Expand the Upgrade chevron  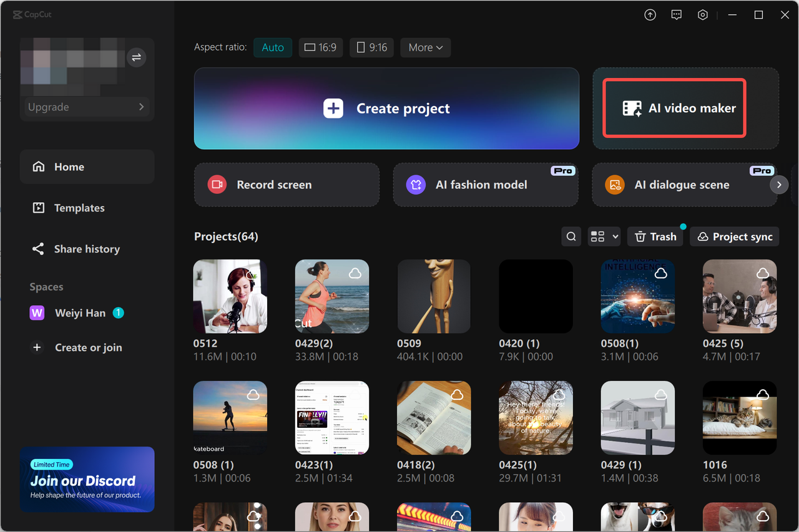[x=141, y=107]
